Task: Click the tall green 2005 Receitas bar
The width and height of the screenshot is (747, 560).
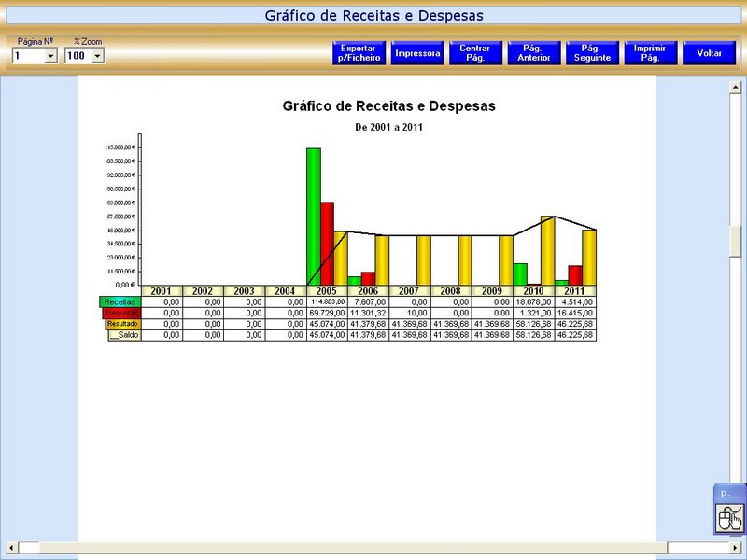Action: (x=313, y=215)
